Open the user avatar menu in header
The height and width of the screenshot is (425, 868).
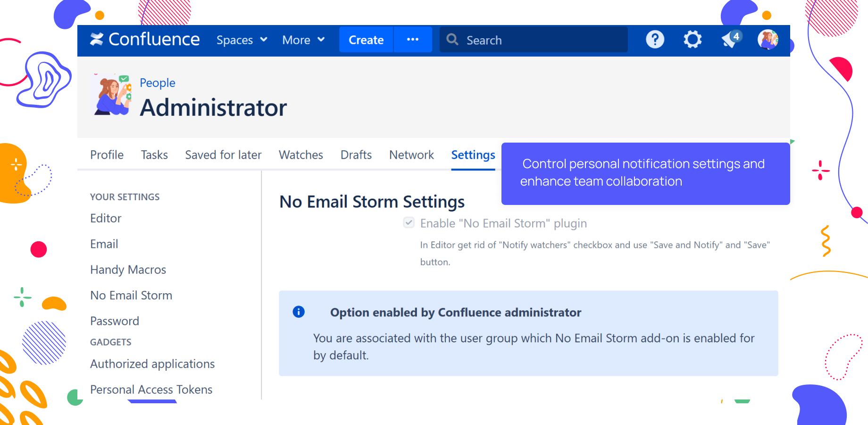tap(768, 40)
